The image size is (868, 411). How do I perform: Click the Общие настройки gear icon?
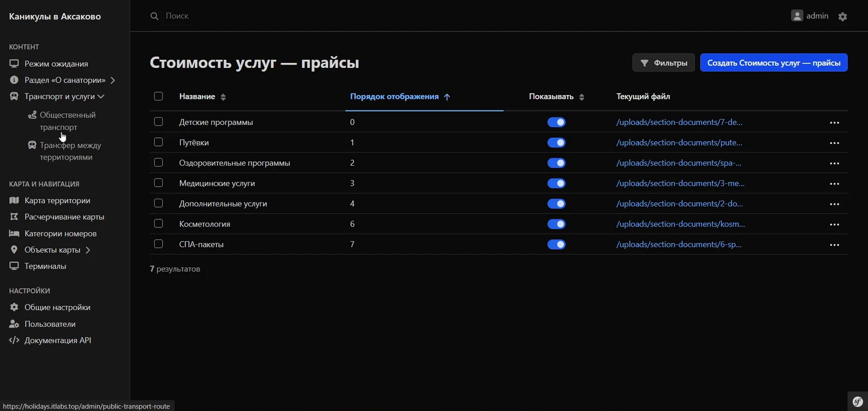click(14, 307)
